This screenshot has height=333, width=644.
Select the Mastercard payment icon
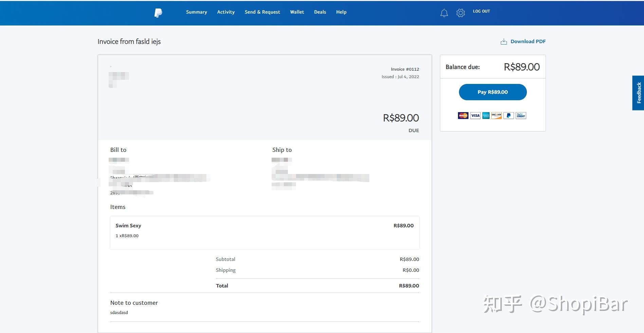[x=463, y=116]
